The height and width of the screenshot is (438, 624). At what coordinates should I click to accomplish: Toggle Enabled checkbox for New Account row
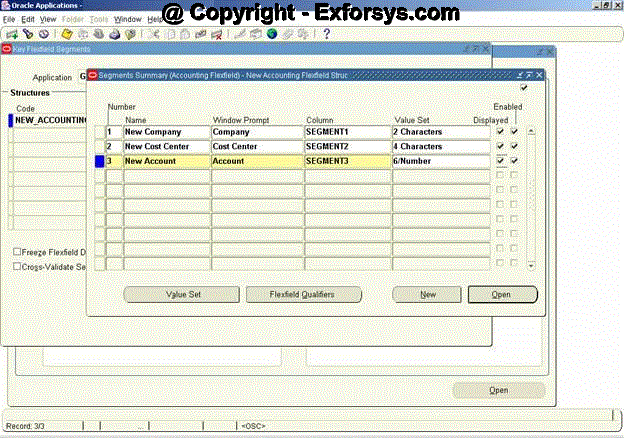coord(514,160)
